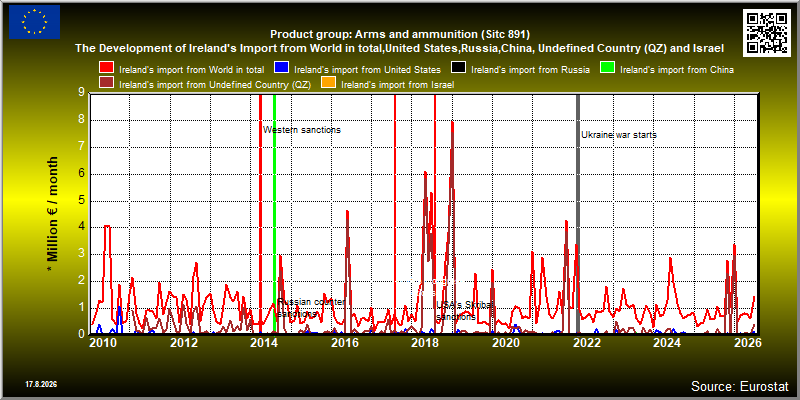
Task: Click the y-axis value 9
Action: click(x=81, y=93)
